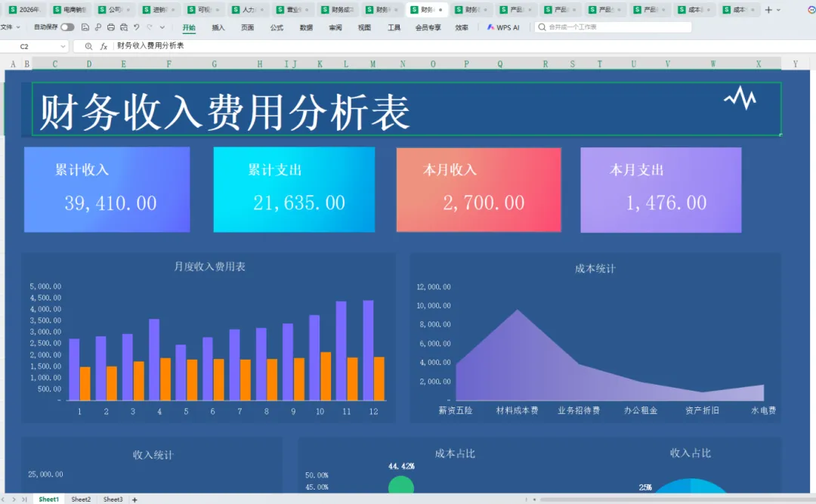
Task: Click the Redo arrow icon
Action: [x=150, y=27]
